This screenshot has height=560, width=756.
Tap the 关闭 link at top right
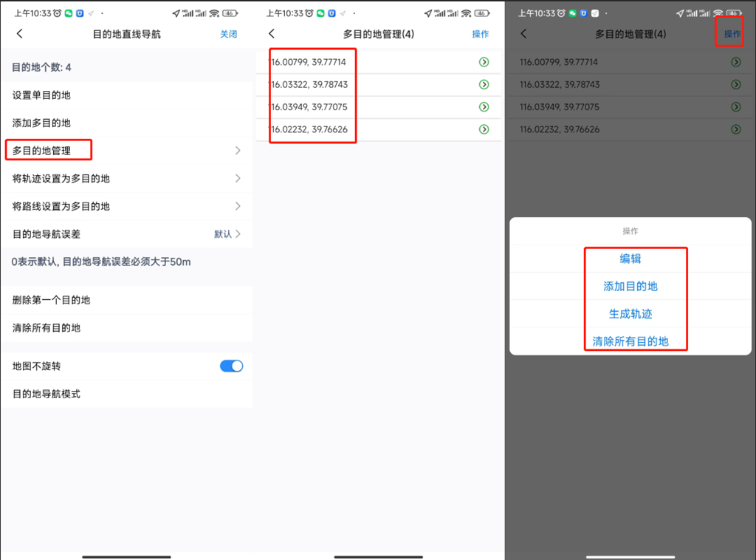coord(229,34)
